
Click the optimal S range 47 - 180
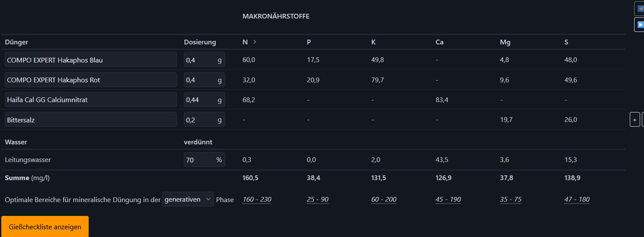pyautogui.click(x=577, y=199)
